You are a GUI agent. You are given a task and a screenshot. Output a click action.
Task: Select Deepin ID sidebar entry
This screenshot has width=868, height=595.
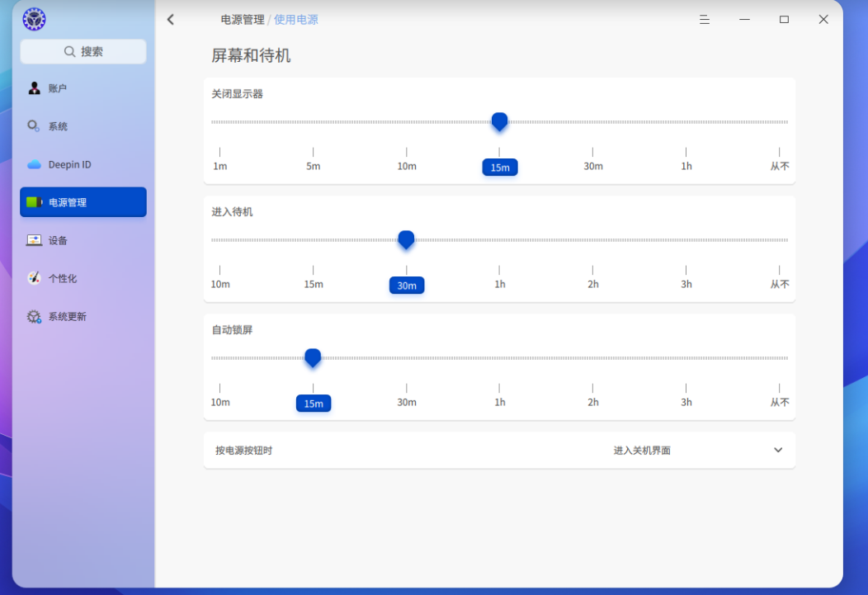point(83,164)
